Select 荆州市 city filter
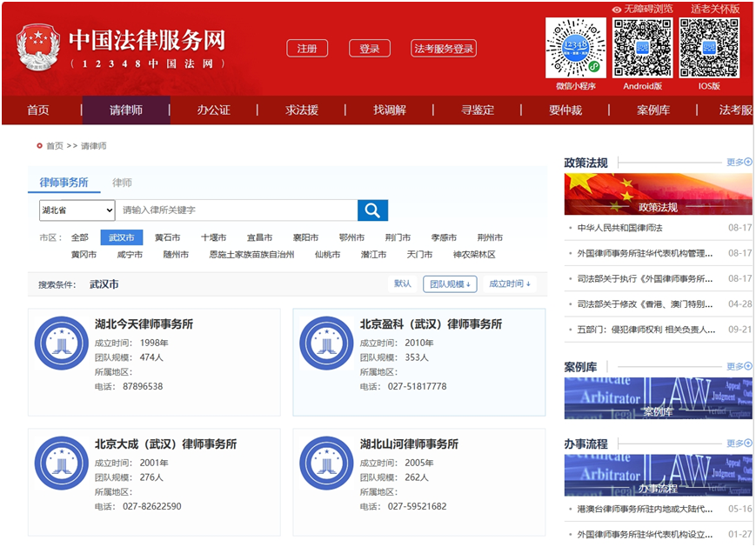Image resolution: width=756 pixels, height=547 pixels. click(x=490, y=237)
